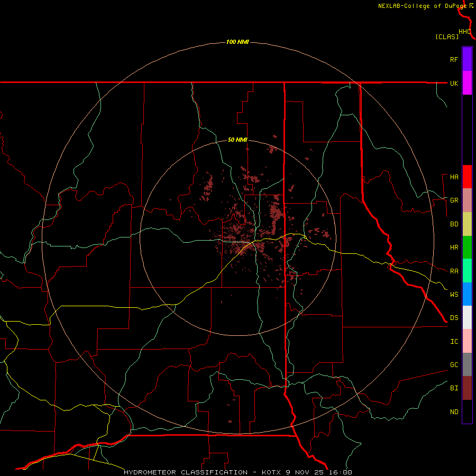The image size is (476, 476).
Task: Click the HR legend label
Action: [454, 248]
